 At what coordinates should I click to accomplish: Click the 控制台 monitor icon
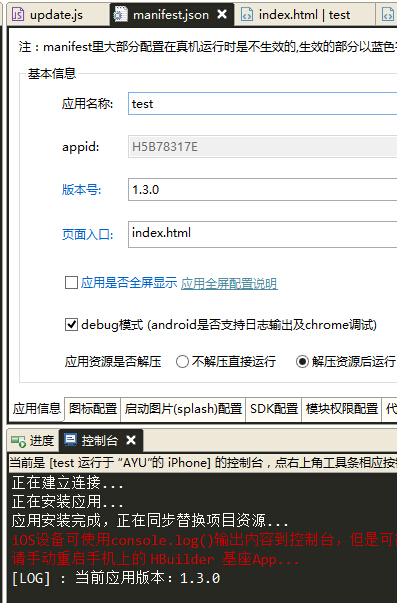click(x=70, y=440)
